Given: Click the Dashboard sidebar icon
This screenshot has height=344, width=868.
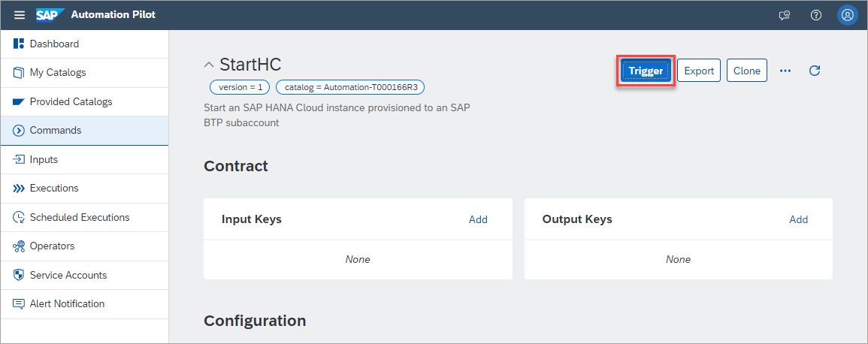Looking at the screenshot, I should 19,44.
